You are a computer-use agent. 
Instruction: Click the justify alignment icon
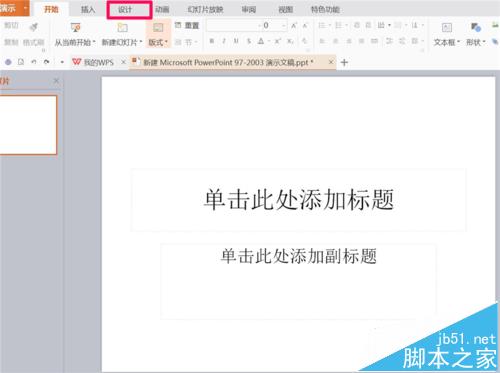(x=362, y=41)
